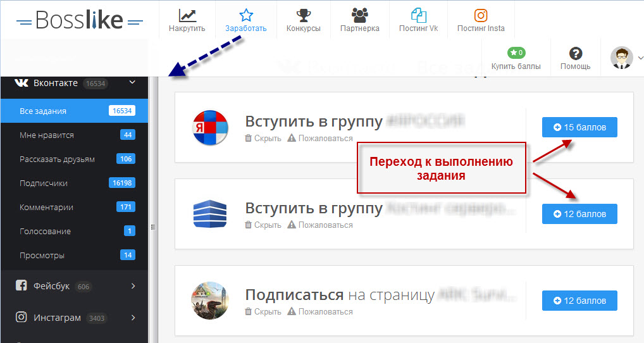Expand the Инстаграм section chevron
644x343 pixels.
coord(133,318)
